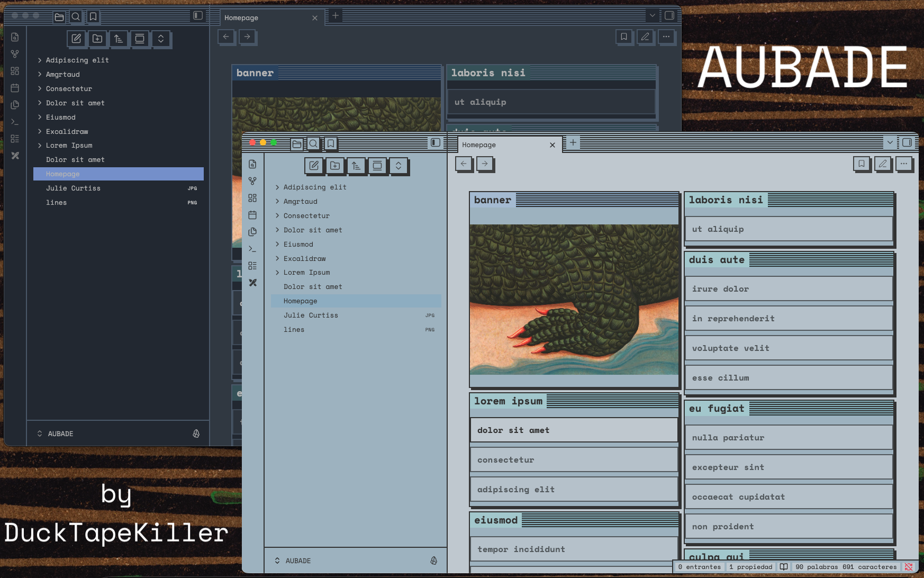
Task: Toggle the right sidebar in the dark window
Action: [x=669, y=15]
